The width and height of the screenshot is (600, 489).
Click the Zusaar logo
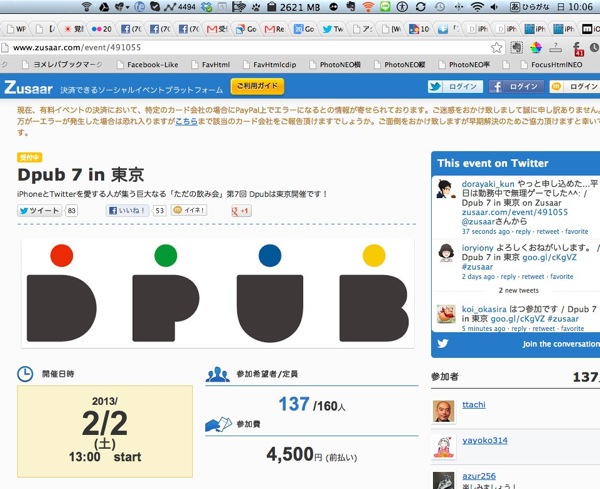(28, 88)
